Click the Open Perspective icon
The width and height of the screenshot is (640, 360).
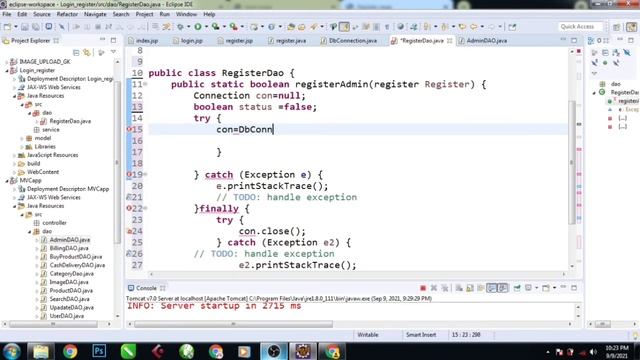pos(616,27)
